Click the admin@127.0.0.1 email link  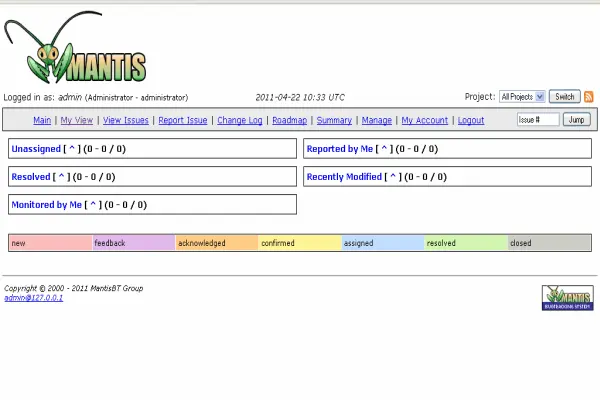[33, 298]
